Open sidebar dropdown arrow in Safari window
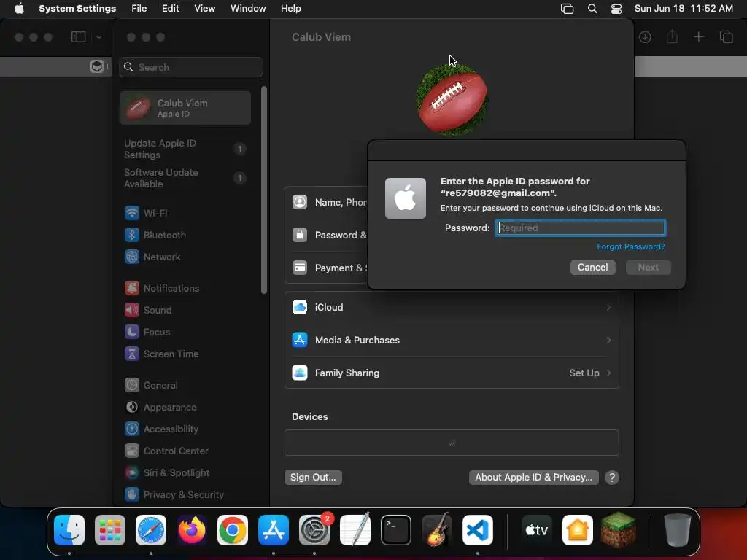The height and width of the screenshot is (560, 747). pyautogui.click(x=98, y=37)
